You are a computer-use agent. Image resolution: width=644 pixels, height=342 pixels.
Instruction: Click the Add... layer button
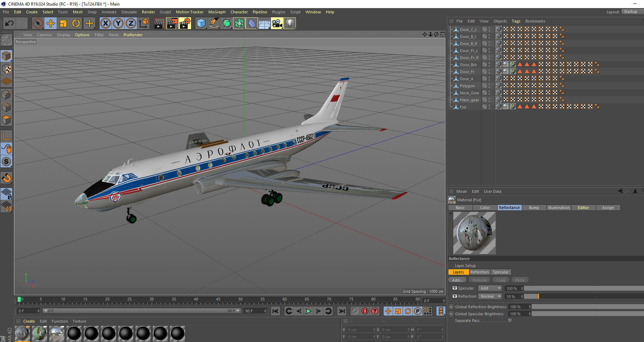tap(457, 280)
